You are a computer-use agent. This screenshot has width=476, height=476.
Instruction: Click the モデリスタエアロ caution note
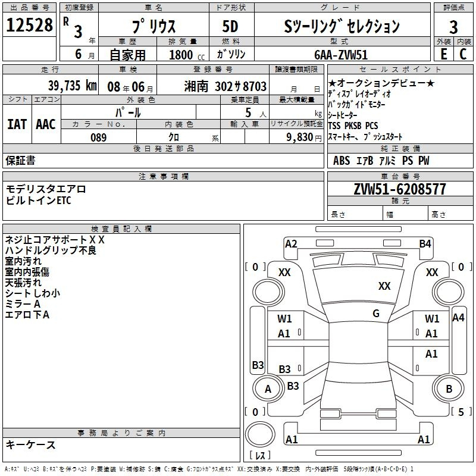(x=46, y=189)
